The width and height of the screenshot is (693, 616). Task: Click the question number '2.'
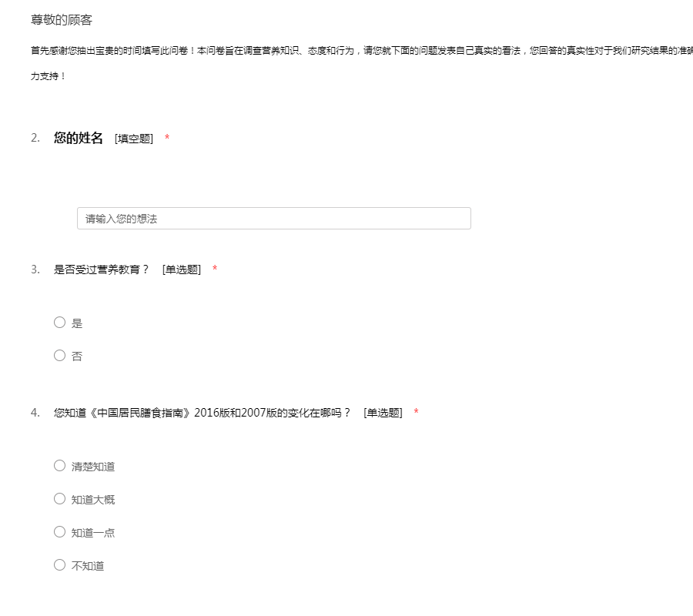tap(35, 138)
